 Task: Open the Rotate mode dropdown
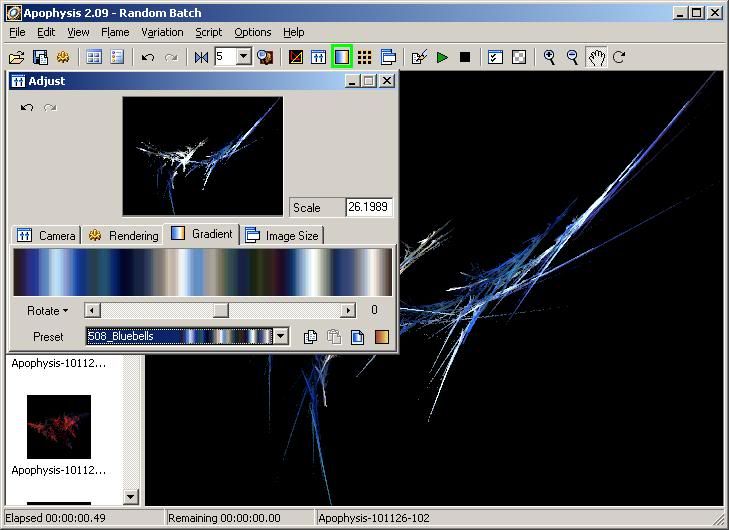[48, 311]
